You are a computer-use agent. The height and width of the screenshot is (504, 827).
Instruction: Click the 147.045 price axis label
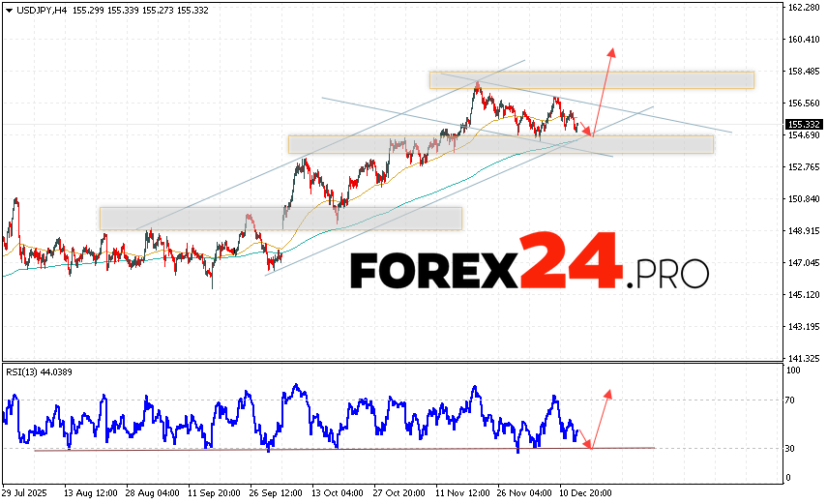coord(804,263)
